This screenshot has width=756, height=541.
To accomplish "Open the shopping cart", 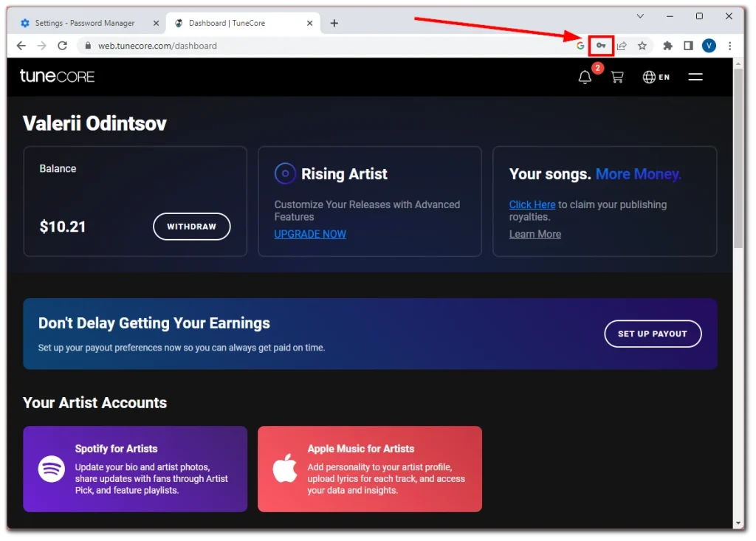I will [617, 77].
